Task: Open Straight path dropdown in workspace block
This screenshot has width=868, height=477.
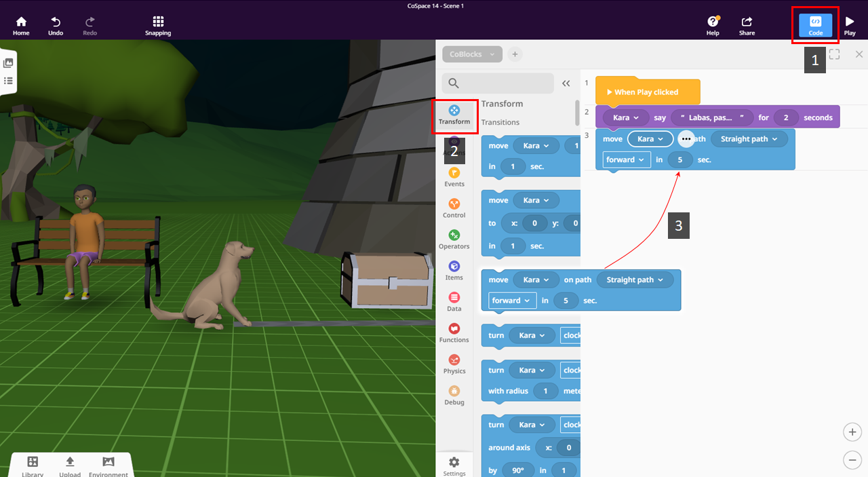Action: (x=749, y=139)
